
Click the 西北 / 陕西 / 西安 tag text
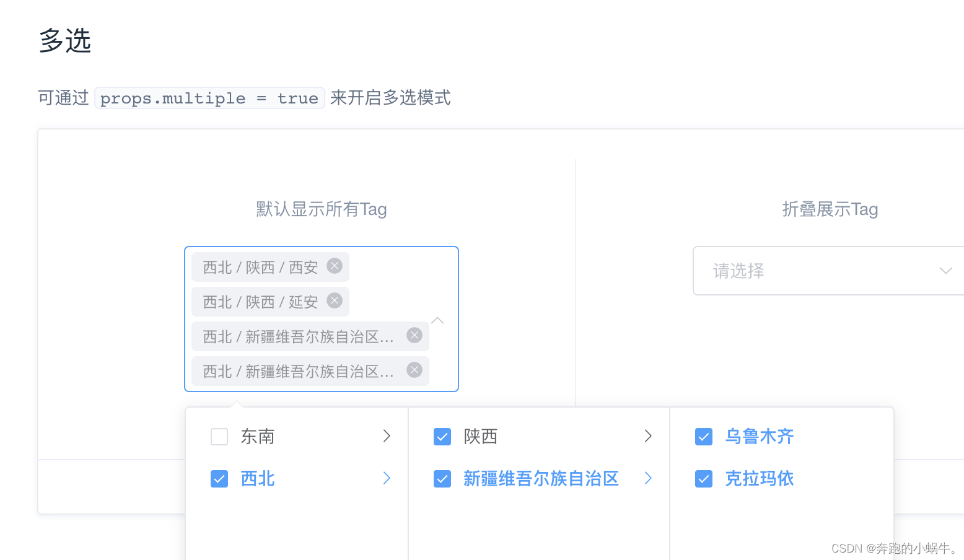click(x=260, y=268)
